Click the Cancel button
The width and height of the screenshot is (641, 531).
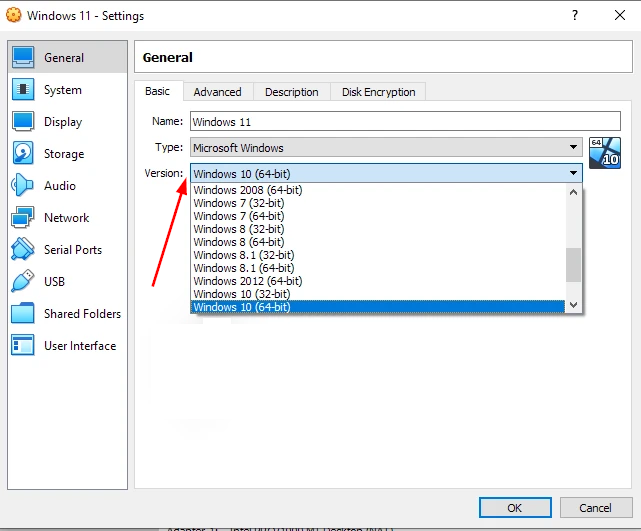coord(595,508)
